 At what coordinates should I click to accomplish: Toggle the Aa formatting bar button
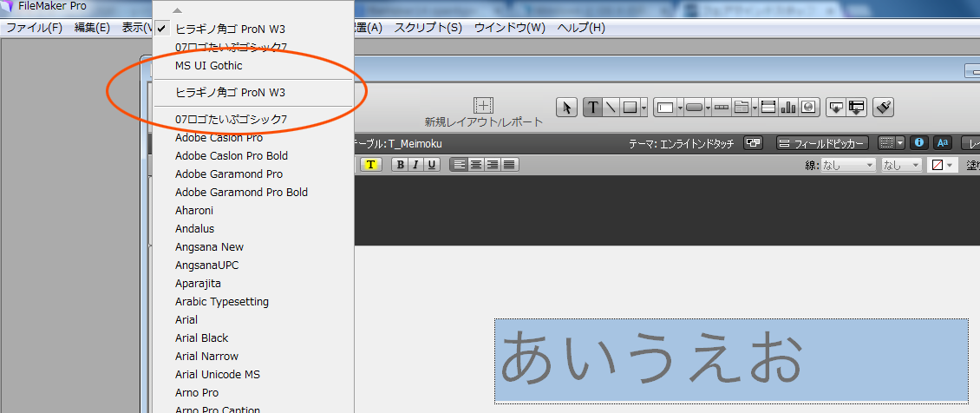(x=943, y=143)
